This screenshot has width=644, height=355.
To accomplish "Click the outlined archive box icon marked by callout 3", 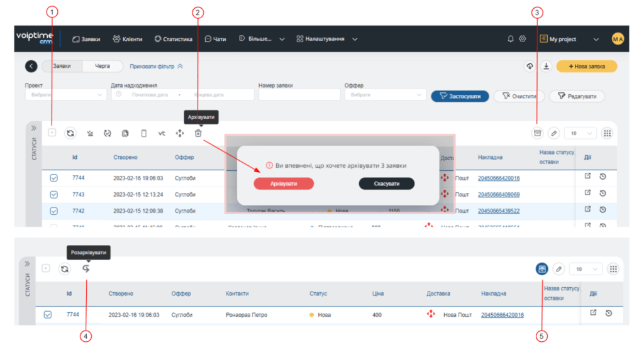I will 537,133.
